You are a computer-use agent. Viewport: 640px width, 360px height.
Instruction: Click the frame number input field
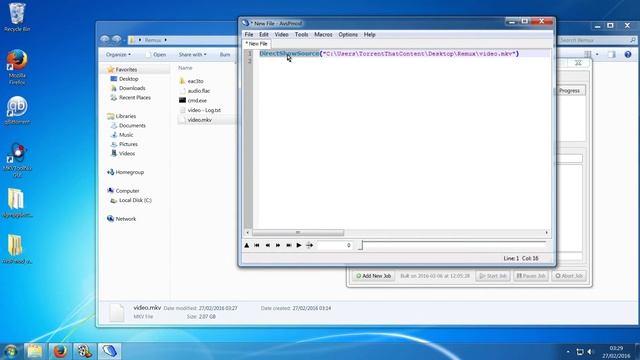(x=335, y=245)
